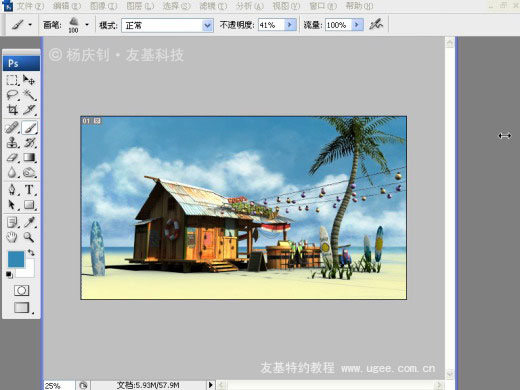Open the 图层 (Layer) menu
The height and width of the screenshot is (390, 520).
[x=140, y=6]
